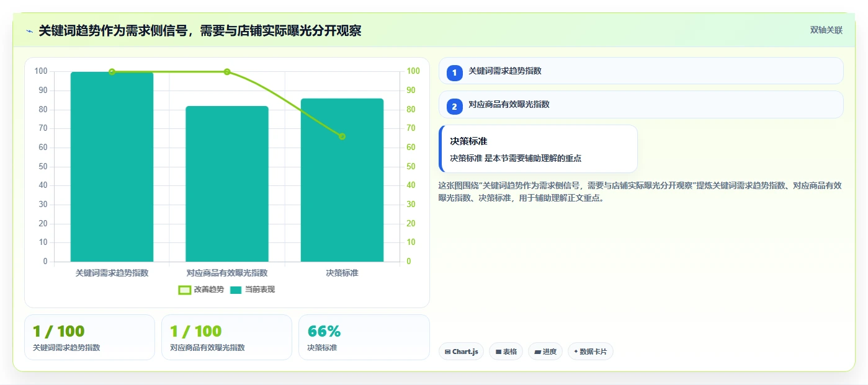868x385 pixels.
Task: Click right green axis value 100
Action: click(x=413, y=71)
